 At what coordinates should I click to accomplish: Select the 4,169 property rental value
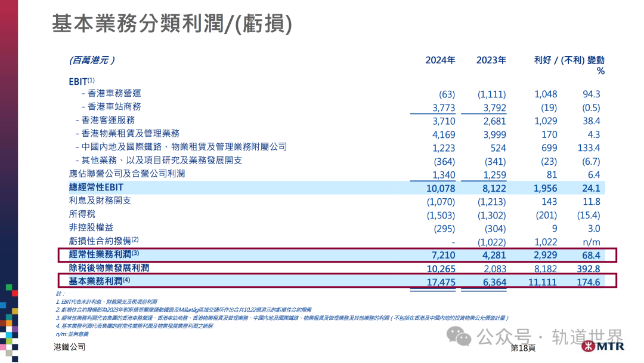coord(444,135)
